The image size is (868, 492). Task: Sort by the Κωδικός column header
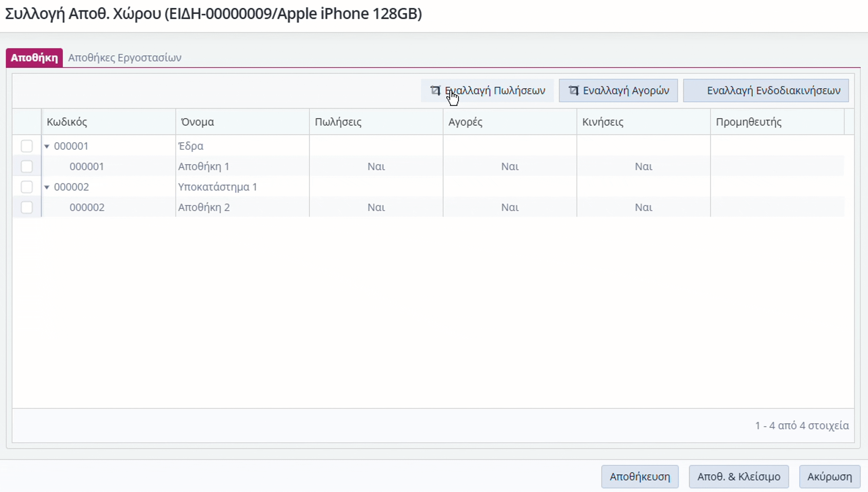67,122
